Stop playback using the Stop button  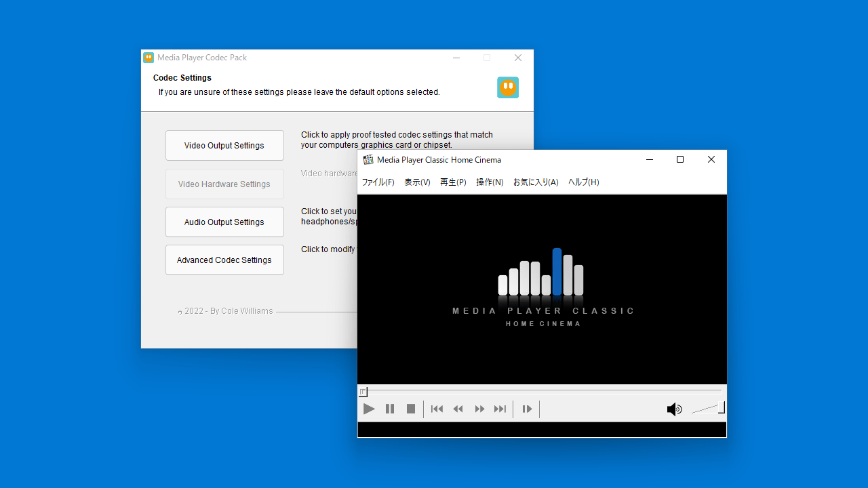411,409
